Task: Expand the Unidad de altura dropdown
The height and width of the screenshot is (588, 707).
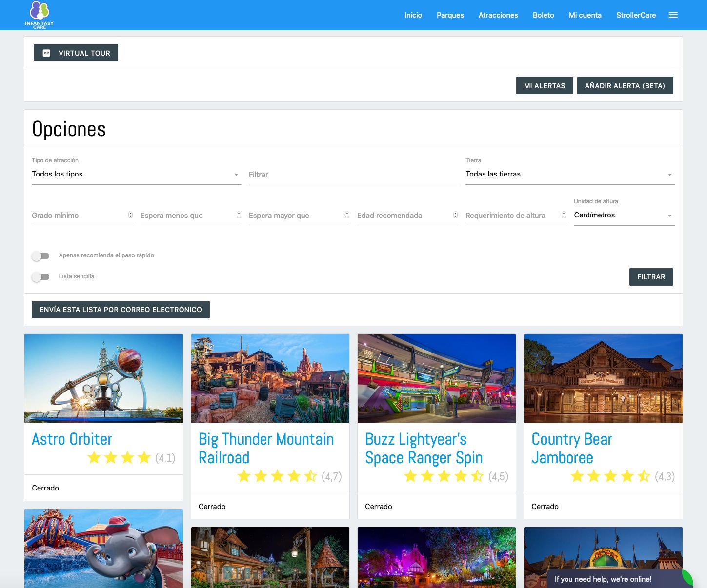Action: tap(624, 216)
